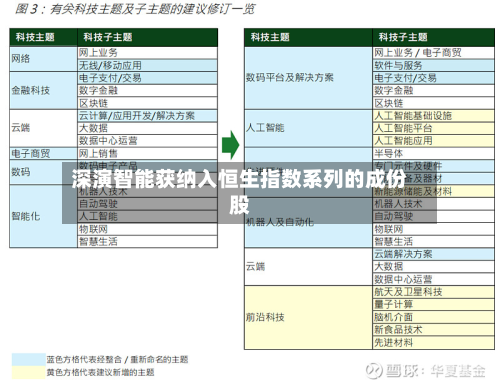Viewport: 500px width, 386px height.
Task: Click 区块链 under the 金融科技 theme
Action: (147, 103)
